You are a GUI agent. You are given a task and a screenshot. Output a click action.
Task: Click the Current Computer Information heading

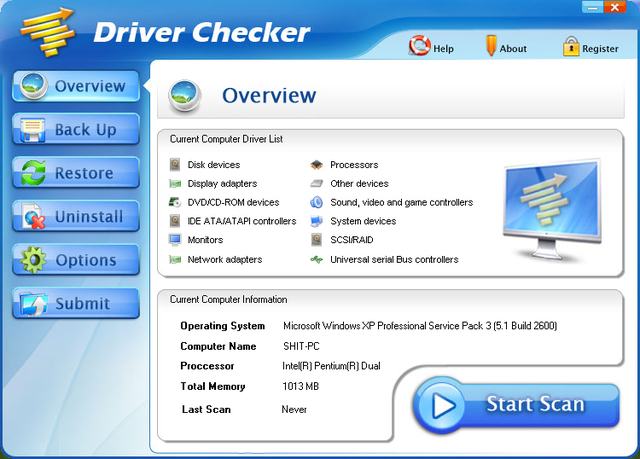point(229,299)
